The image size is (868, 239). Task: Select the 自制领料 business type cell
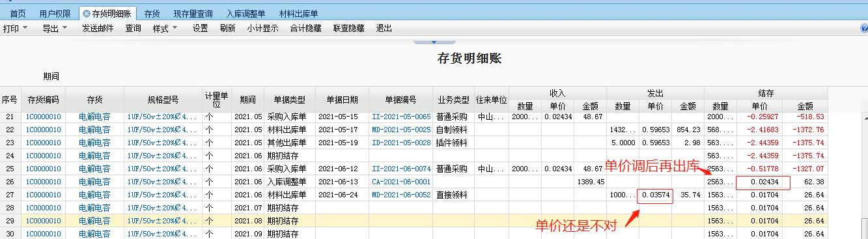click(453, 130)
